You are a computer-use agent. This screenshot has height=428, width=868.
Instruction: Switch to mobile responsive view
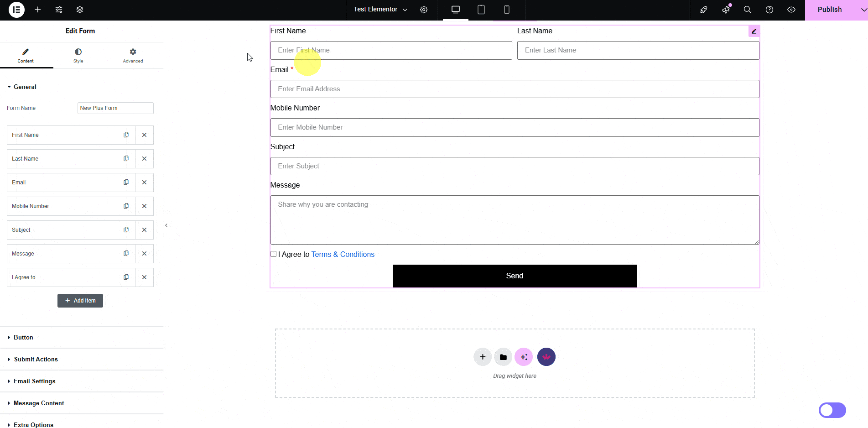click(506, 10)
